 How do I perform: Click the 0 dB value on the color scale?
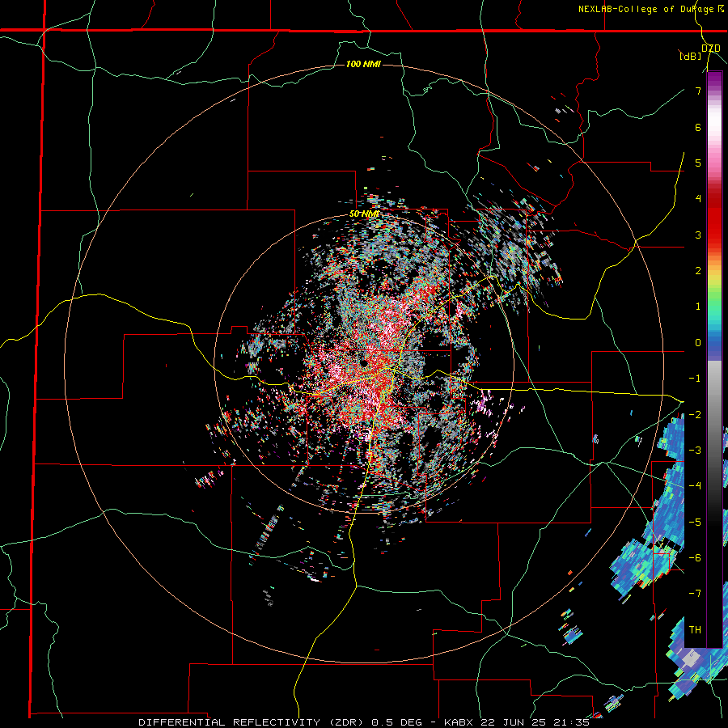(x=698, y=343)
